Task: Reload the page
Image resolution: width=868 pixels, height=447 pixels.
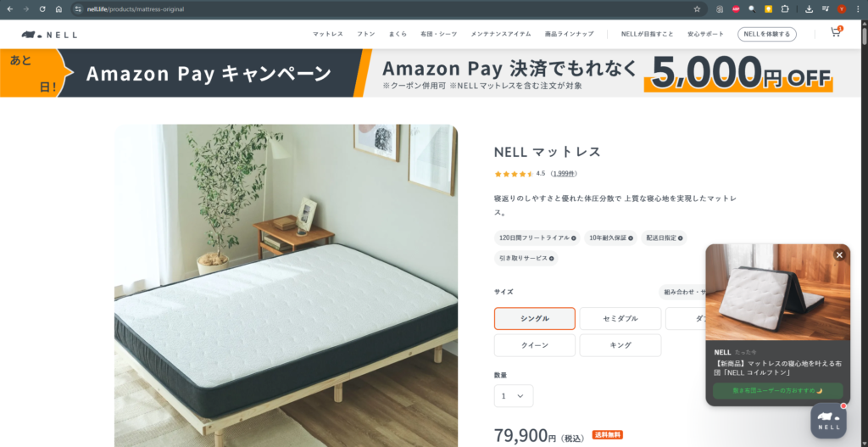Action: (42, 8)
